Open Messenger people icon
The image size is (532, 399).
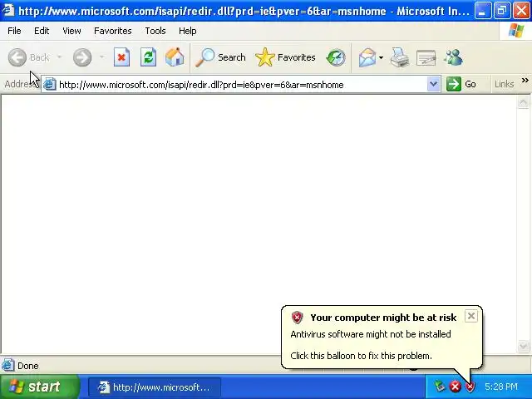pos(453,57)
